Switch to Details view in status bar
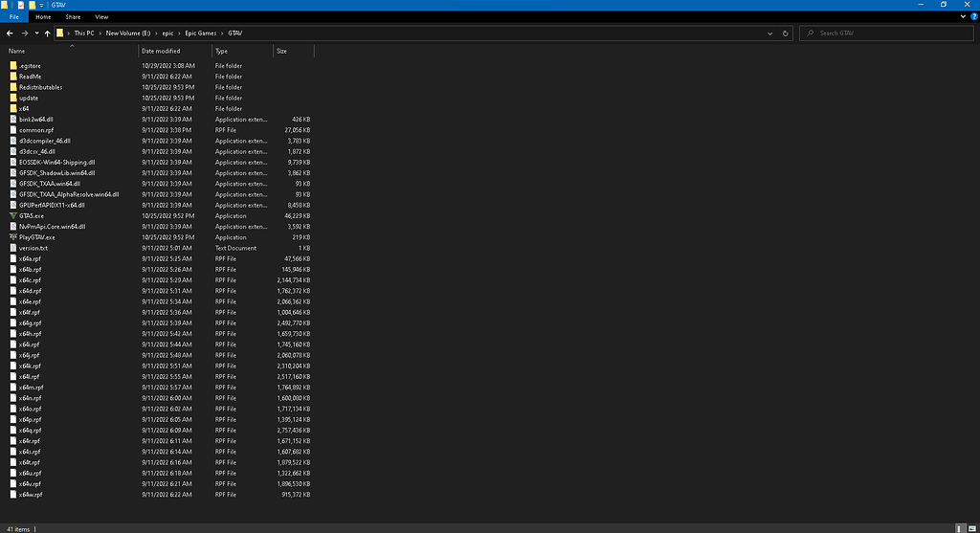Viewport: 980px width, 533px height. 961,528
